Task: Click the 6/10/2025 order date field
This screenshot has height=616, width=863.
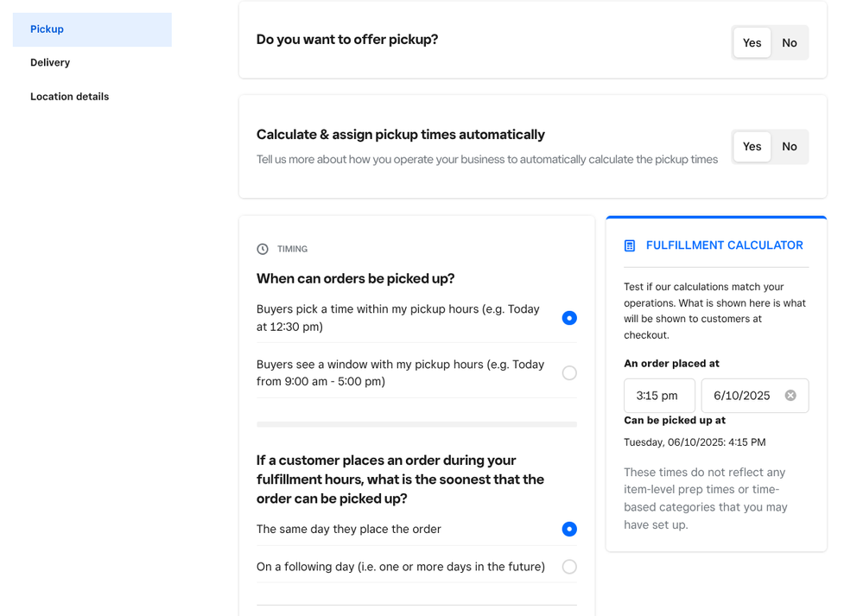Action: coord(742,396)
